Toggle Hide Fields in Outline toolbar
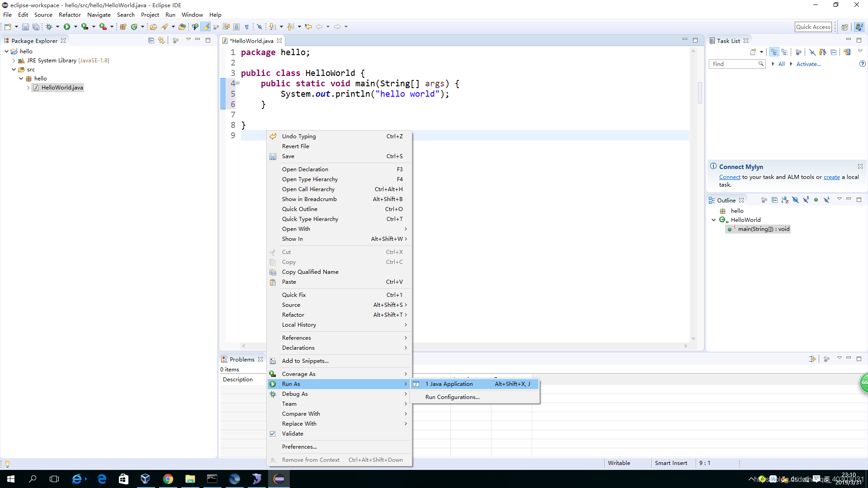868x488 pixels. (x=795, y=200)
